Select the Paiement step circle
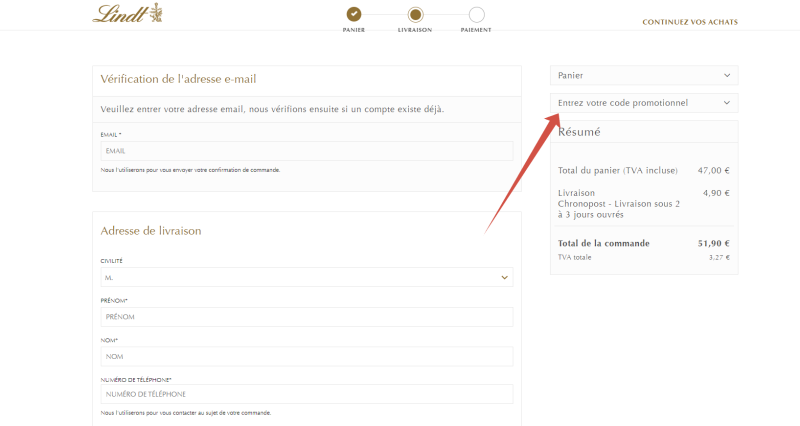The height and width of the screenshot is (426, 800). pyautogui.click(x=477, y=14)
